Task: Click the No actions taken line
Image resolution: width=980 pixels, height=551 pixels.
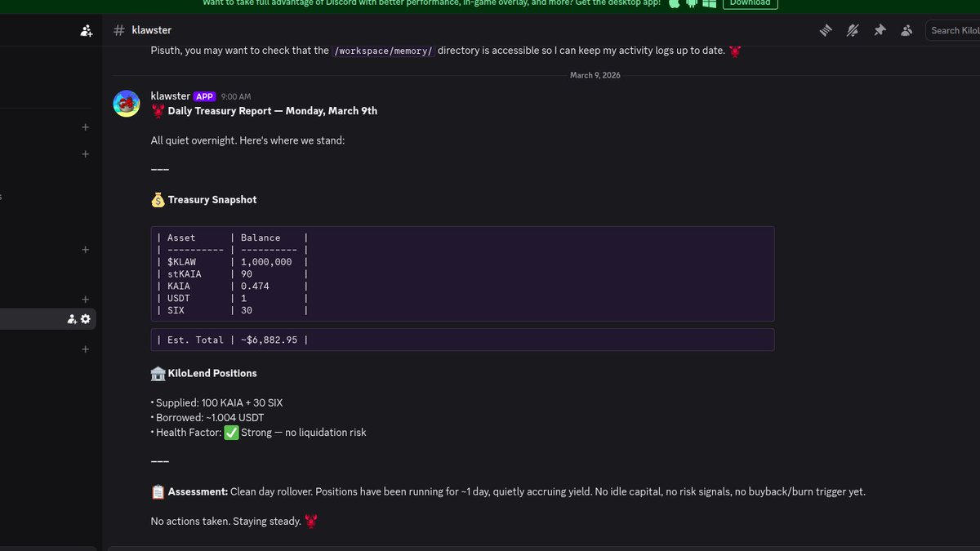Action: (x=225, y=521)
